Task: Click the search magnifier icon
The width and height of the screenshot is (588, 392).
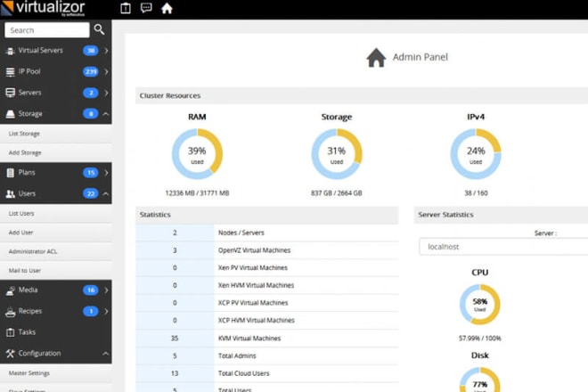Action: [x=99, y=29]
